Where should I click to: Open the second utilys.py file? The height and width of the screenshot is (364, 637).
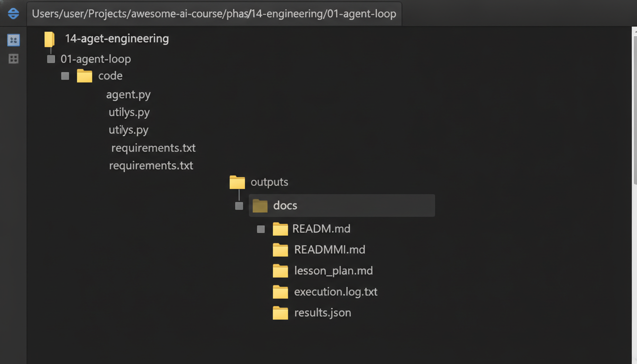coord(128,130)
